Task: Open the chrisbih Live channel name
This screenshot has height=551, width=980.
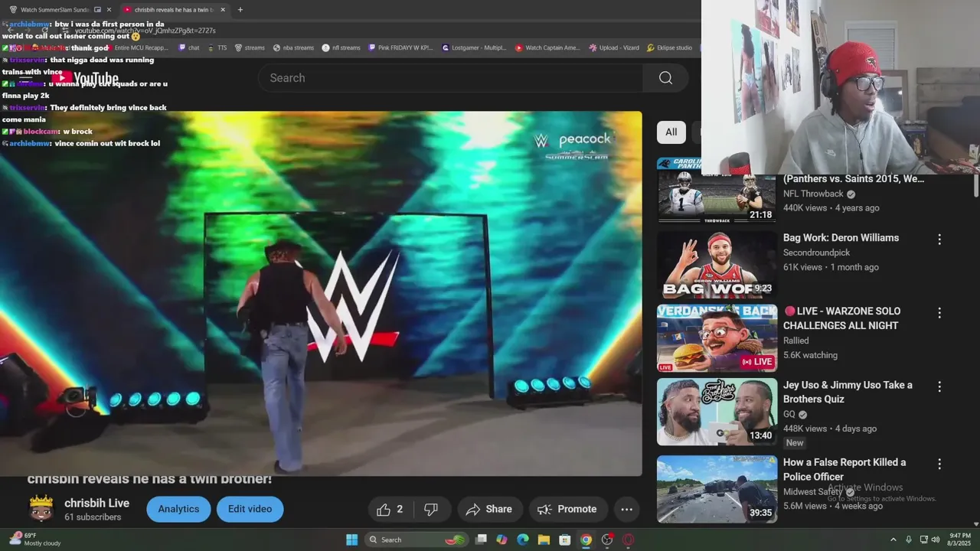Action: [x=96, y=504]
